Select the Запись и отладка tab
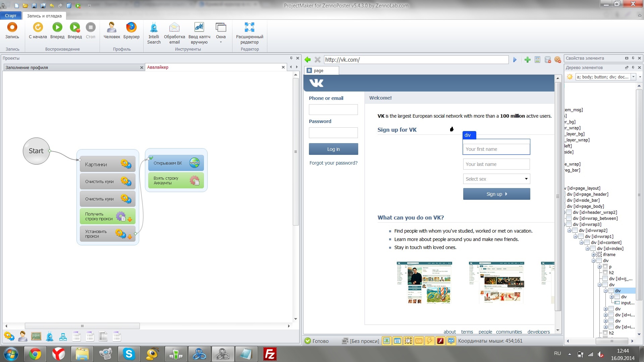Screen dimensions: 644x362 click(44, 16)
